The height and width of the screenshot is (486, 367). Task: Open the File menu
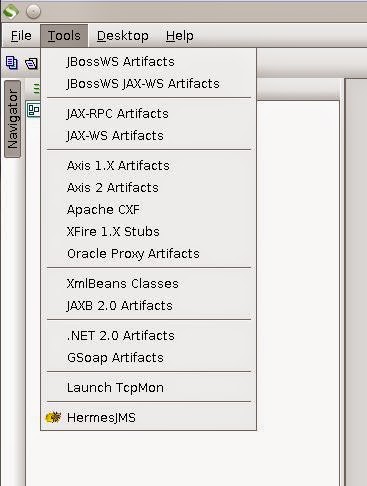[21, 36]
